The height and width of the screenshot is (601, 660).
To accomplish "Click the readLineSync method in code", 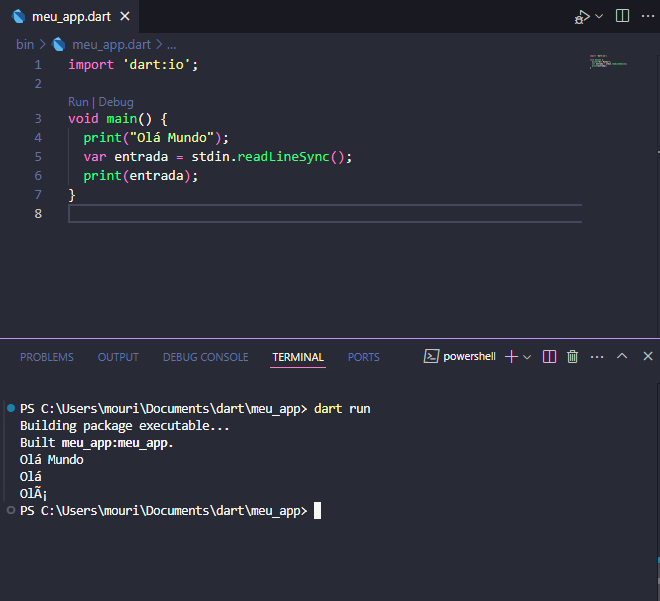I will [284, 157].
